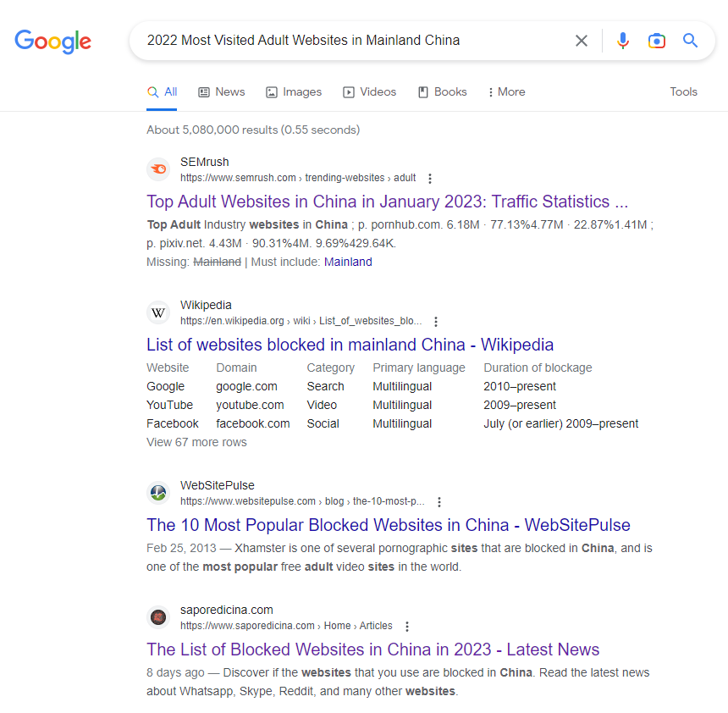Screen dimensions: 728x713
Task: Click youtube.com in the table
Action: coord(250,405)
